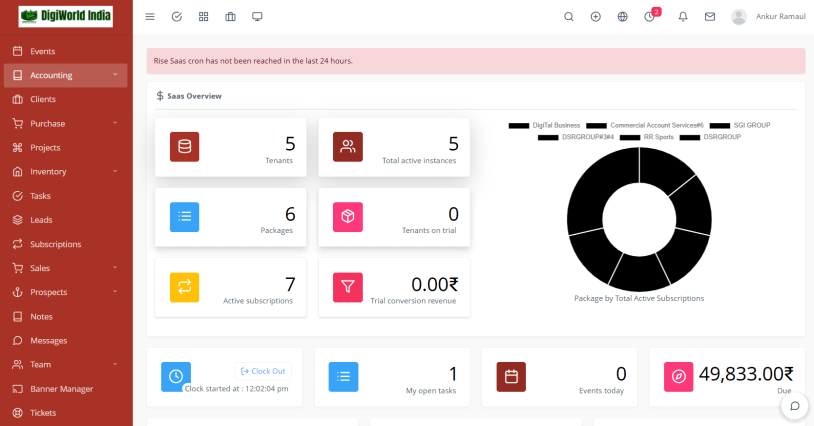Toggle the SGI GROUP legend entry
Viewport: 814px width, 426px height.
[739, 125]
